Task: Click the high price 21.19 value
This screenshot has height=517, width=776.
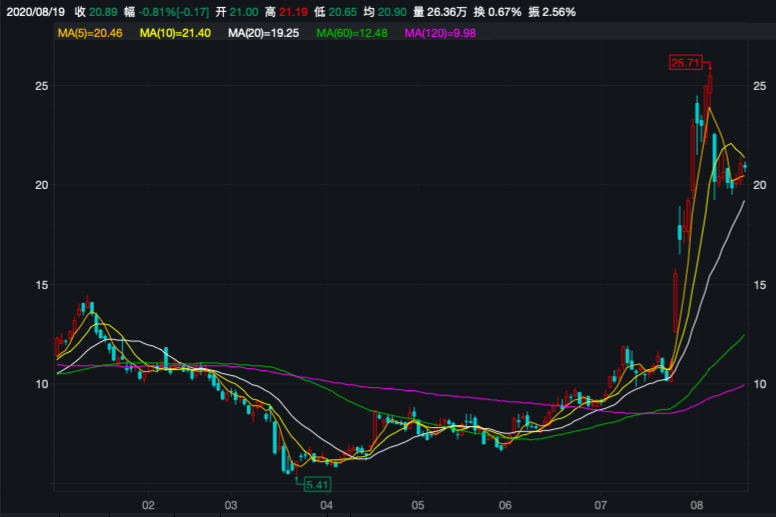Action: click(x=295, y=11)
